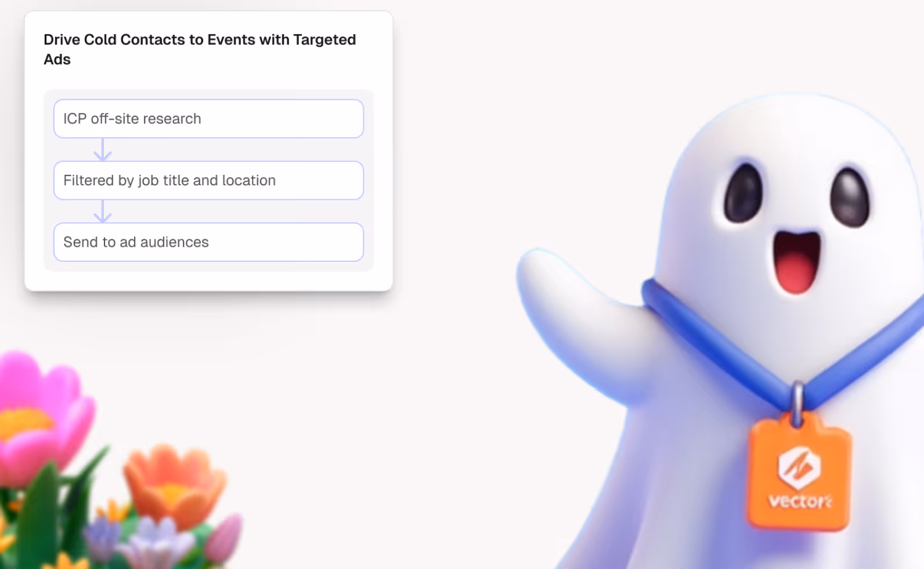
Task: Click the down arrow below ICP off-site research
Action: [103, 150]
